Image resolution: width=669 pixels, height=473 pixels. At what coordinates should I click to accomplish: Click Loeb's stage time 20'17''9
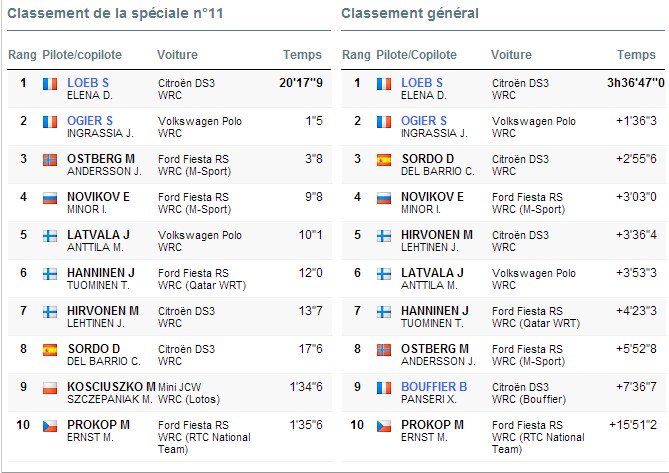(301, 83)
